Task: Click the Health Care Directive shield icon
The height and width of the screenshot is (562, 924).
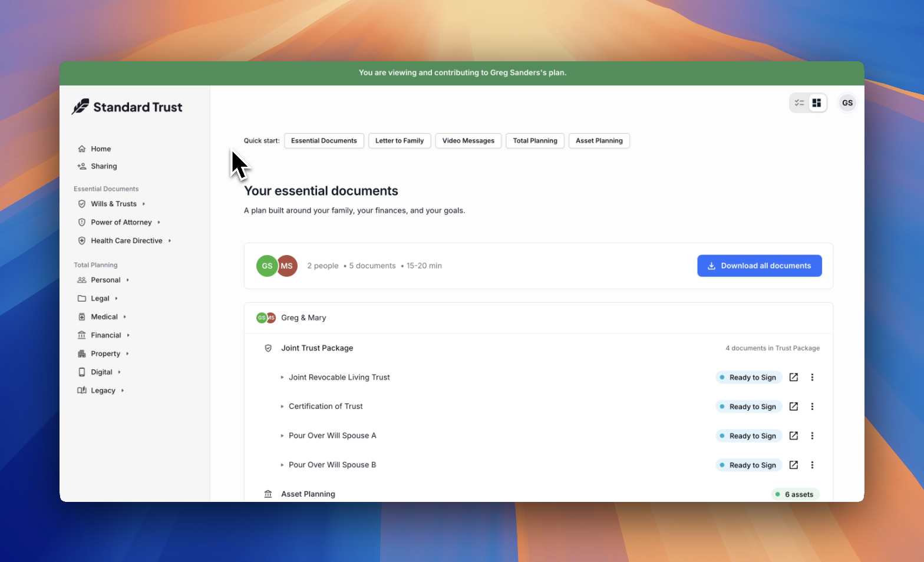Action: coord(82,240)
